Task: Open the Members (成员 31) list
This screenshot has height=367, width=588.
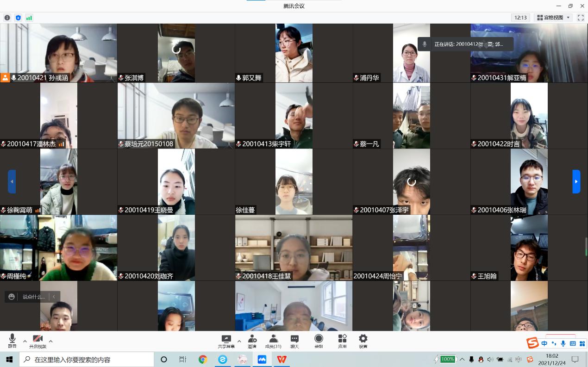Action: [273, 341]
